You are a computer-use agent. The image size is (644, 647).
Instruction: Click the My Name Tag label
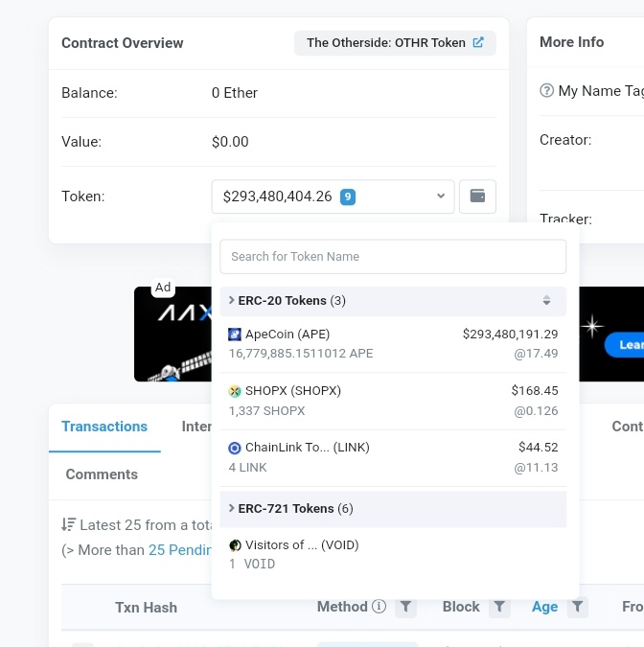[601, 91]
